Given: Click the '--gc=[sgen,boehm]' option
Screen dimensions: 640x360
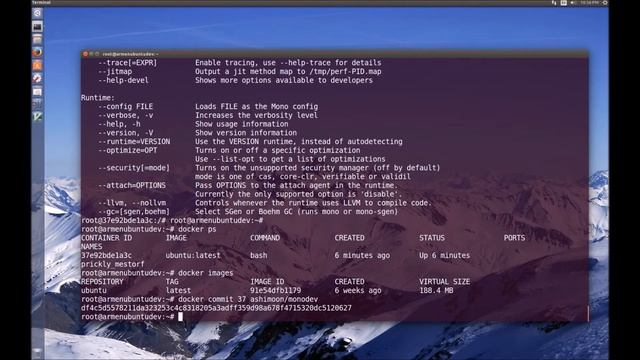Looking at the screenshot, I should 134,212.
